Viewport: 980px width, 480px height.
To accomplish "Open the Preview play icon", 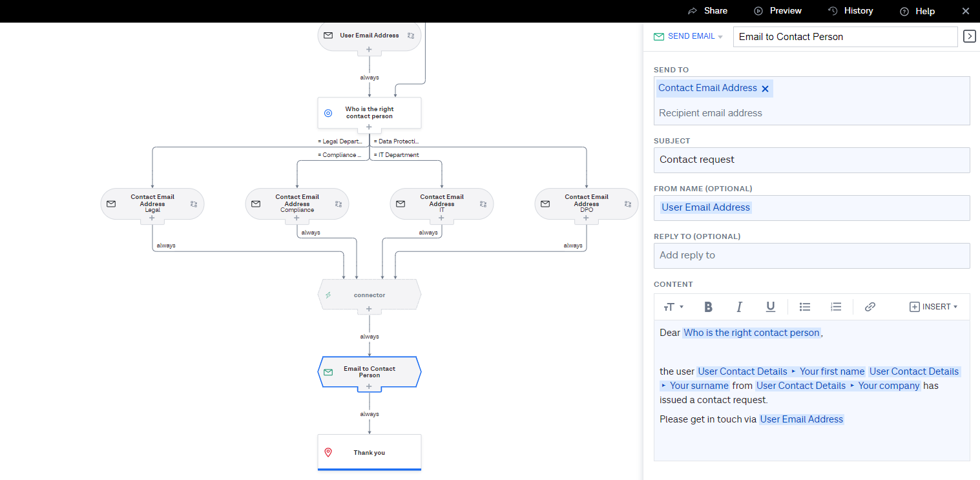I will pyautogui.click(x=758, y=11).
